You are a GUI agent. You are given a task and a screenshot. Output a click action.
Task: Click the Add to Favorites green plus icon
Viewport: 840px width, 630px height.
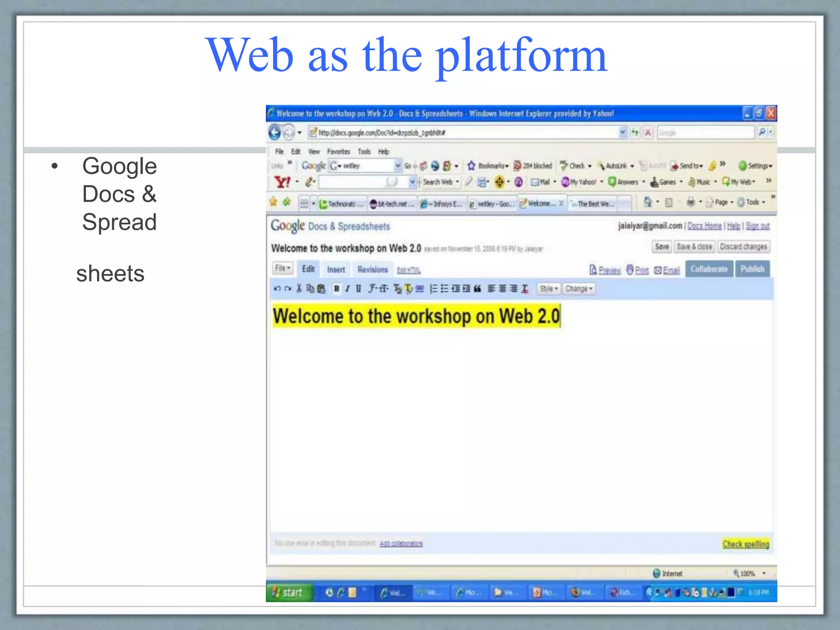287,202
